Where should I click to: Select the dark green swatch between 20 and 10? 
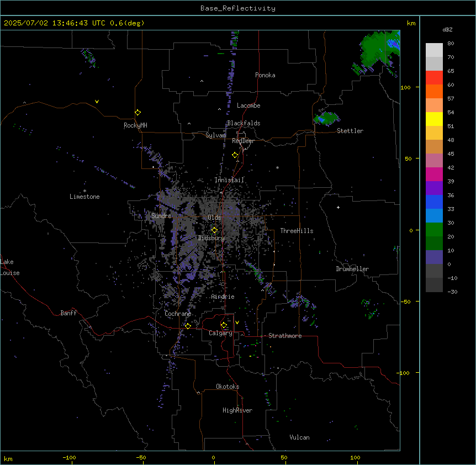[x=434, y=243]
